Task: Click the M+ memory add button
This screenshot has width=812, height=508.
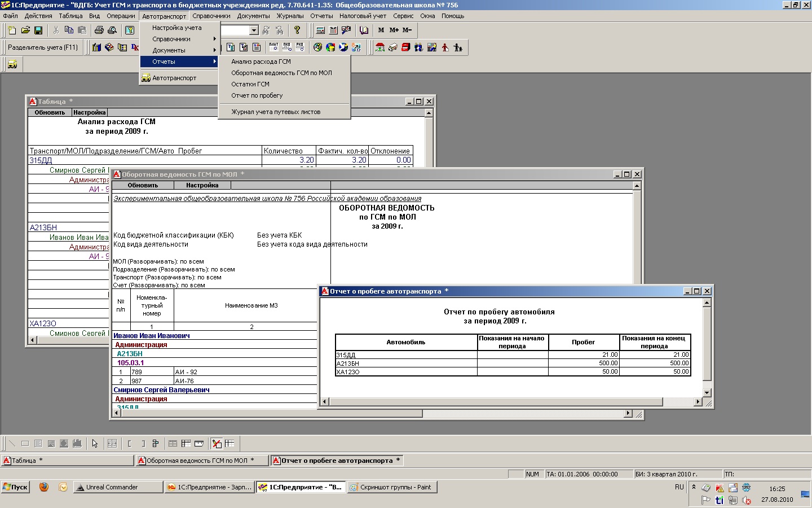Action: (394, 30)
